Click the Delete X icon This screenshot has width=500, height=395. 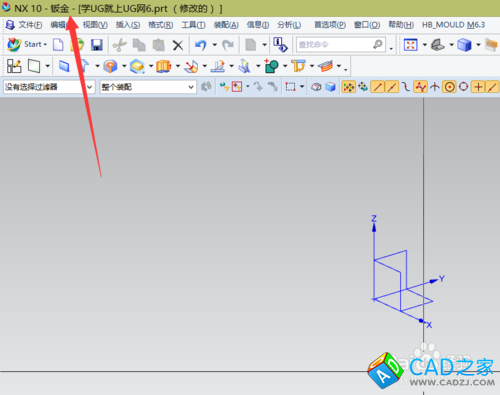(178, 45)
